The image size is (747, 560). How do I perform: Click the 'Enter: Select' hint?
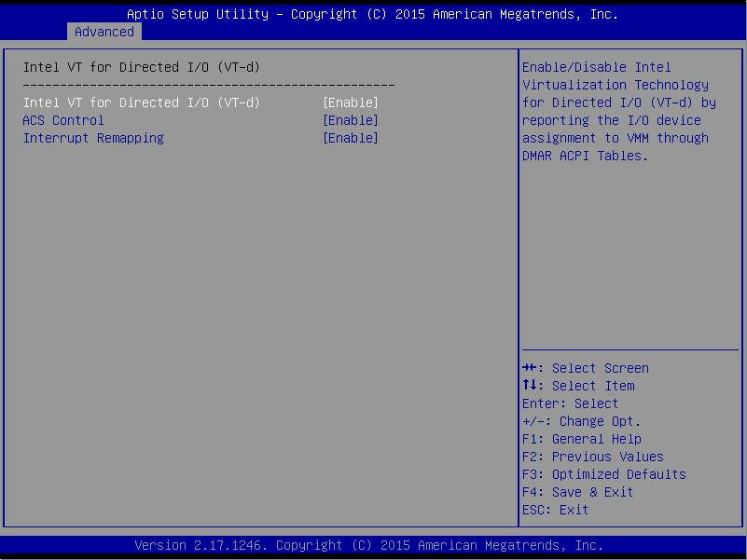coord(570,403)
